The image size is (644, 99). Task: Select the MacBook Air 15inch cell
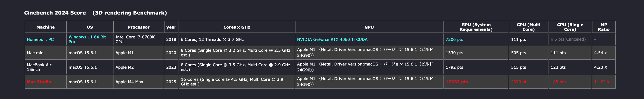45,67
